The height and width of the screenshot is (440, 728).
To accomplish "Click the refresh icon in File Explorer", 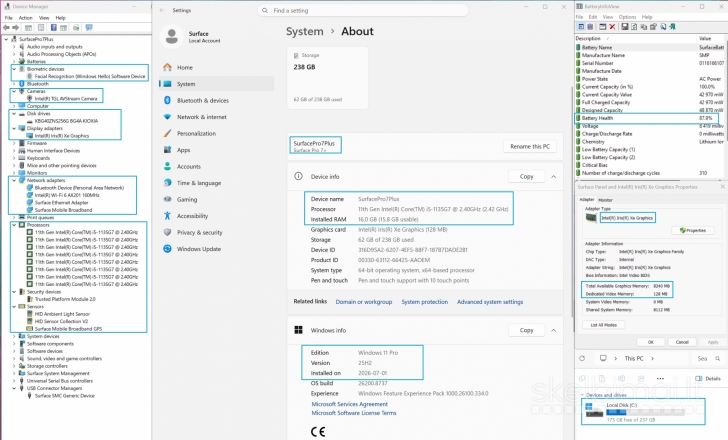I will click(582, 358).
